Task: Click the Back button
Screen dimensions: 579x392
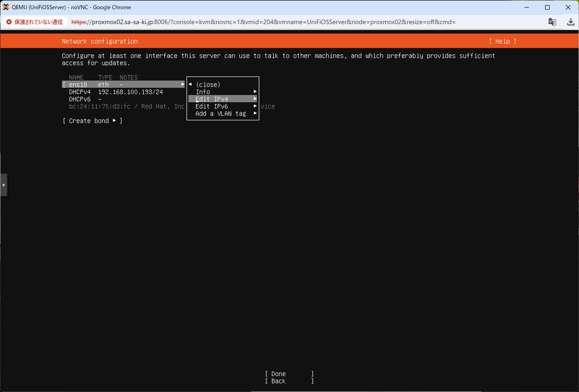Action: pyautogui.click(x=289, y=381)
